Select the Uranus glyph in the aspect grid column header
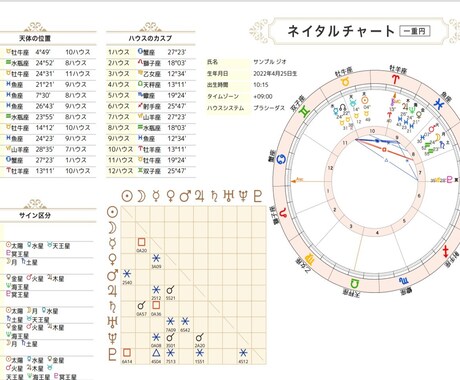 point(229,196)
